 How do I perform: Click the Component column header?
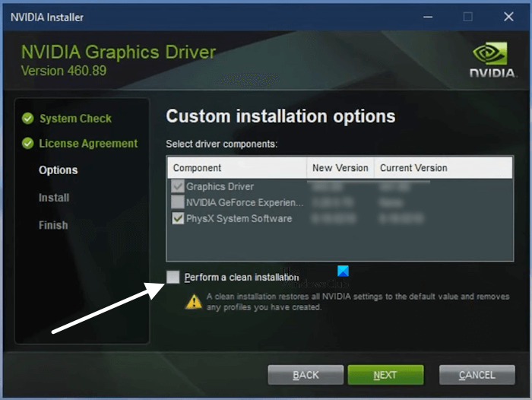pos(237,168)
